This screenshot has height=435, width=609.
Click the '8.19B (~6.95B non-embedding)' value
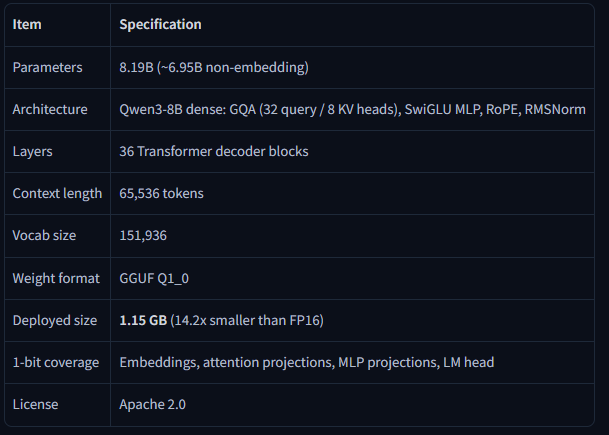(214, 68)
